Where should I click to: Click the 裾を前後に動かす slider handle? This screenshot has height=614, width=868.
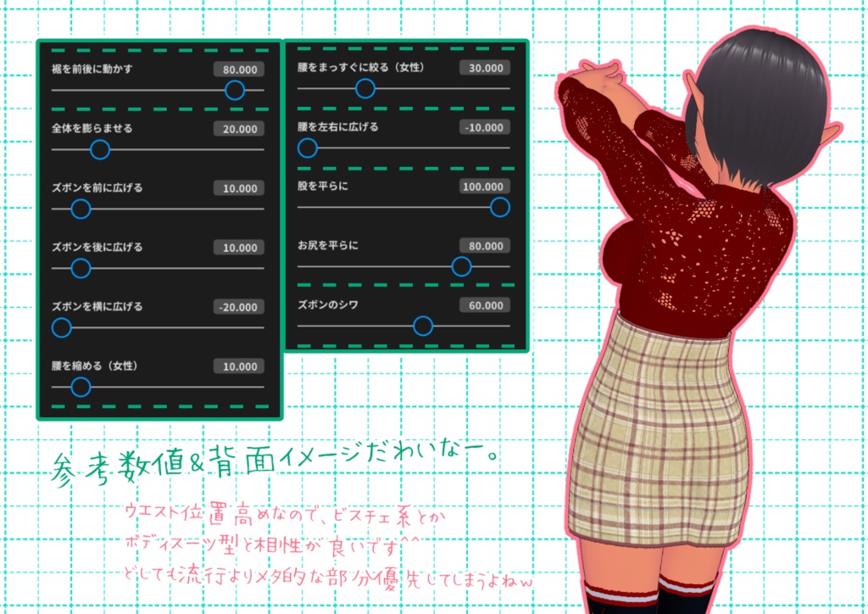point(235,90)
